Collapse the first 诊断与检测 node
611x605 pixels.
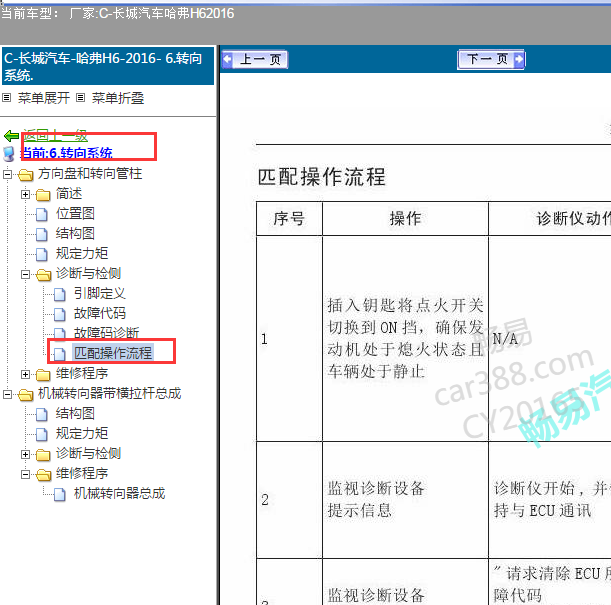[25, 274]
